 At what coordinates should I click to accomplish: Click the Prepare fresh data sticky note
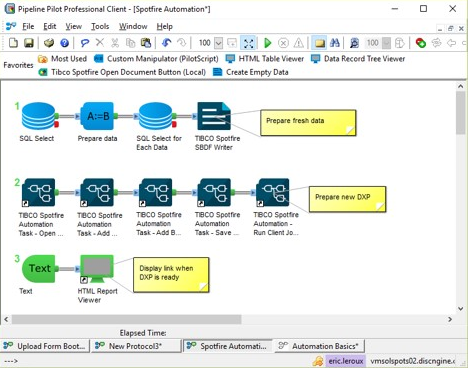click(308, 123)
